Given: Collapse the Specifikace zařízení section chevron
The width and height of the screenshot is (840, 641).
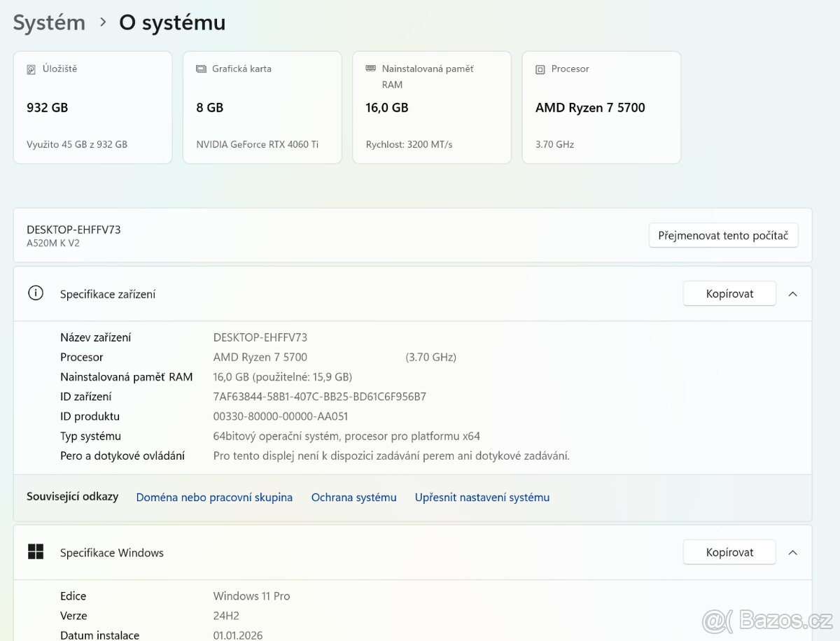Looking at the screenshot, I should pyautogui.click(x=792, y=294).
